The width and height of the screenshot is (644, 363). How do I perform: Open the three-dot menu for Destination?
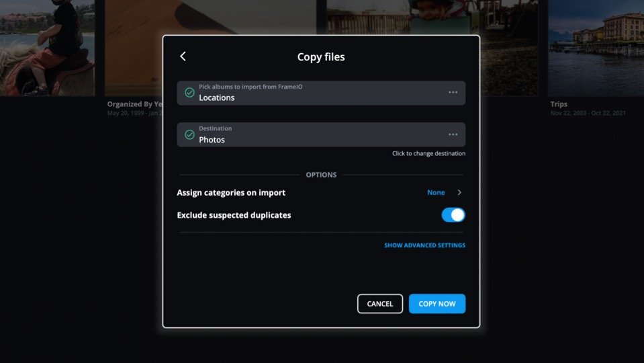[x=453, y=134]
